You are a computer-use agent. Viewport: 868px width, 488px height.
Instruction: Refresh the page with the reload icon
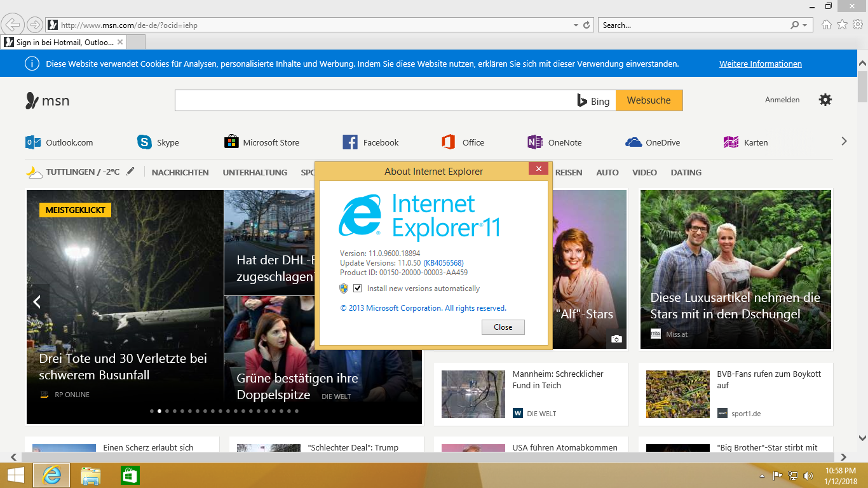[587, 25]
